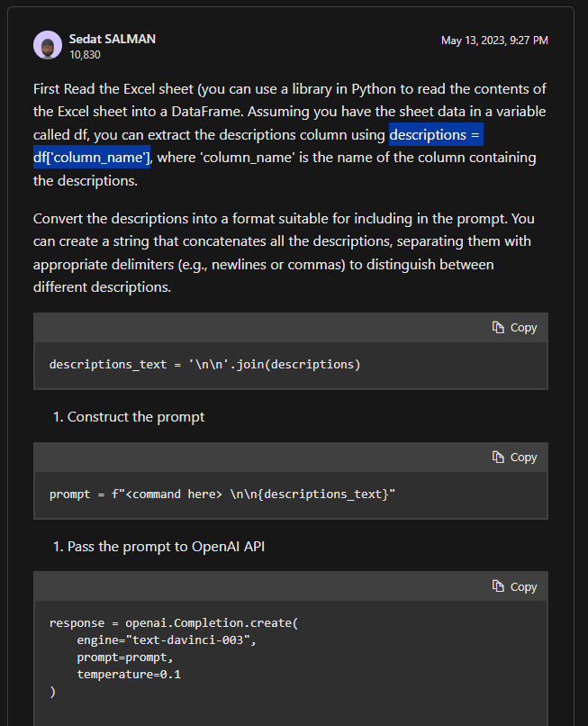
Task: Click the descriptions_text join code line
Action: pyautogui.click(x=204, y=365)
